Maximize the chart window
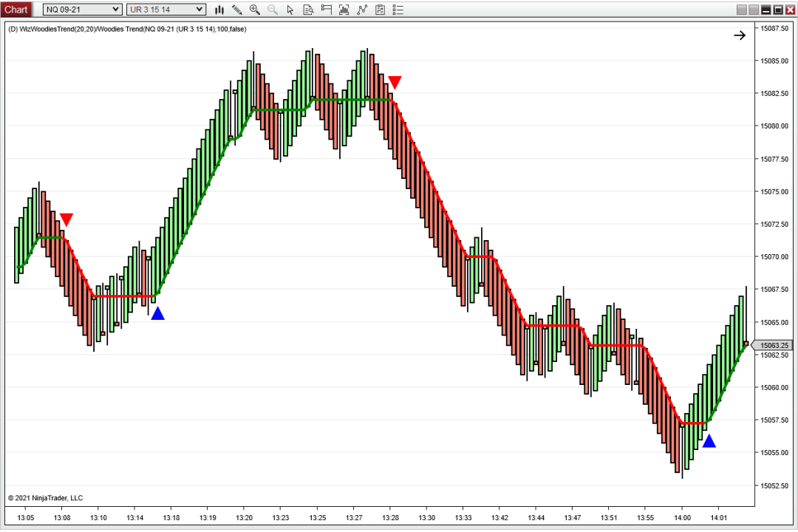Image resolution: width=798 pixels, height=532 pixels. pos(777,10)
